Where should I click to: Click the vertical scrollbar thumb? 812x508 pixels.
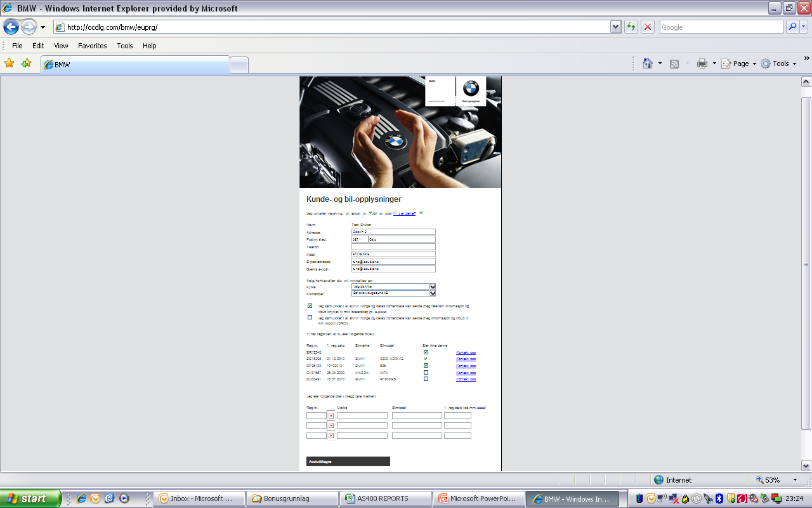(806, 264)
